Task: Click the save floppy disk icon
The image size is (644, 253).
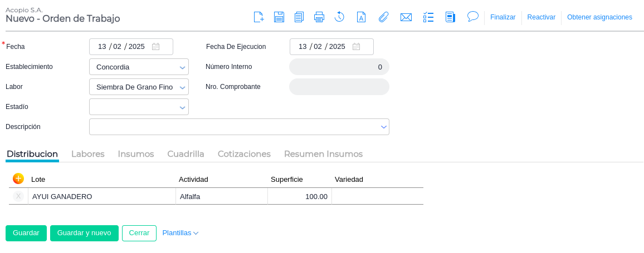Action: pyautogui.click(x=279, y=17)
